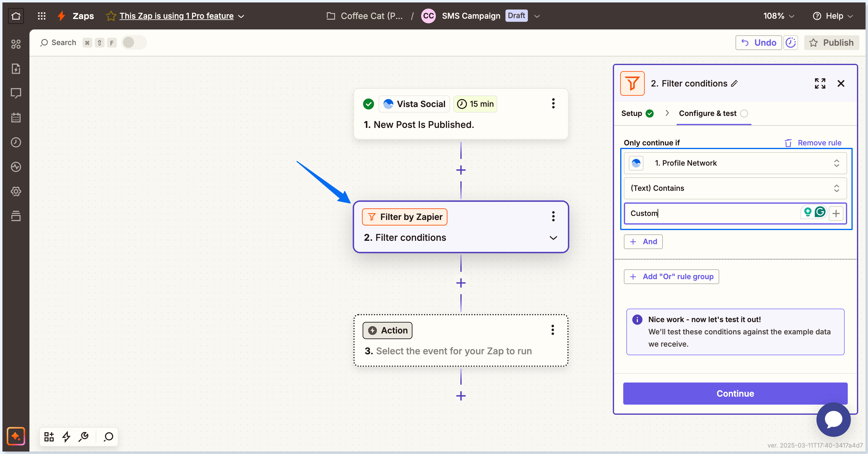Open the Zap elements sidebar icon

pyautogui.click(x=16, y=44)
